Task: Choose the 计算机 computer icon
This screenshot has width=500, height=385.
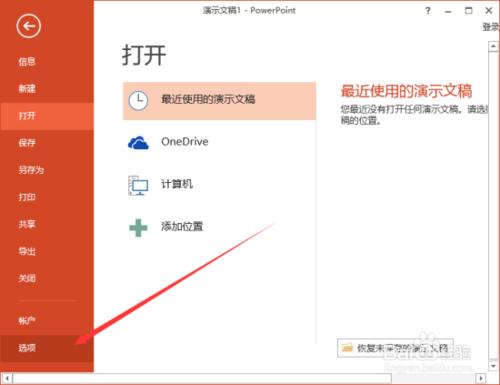Action: tap(138, 185)
